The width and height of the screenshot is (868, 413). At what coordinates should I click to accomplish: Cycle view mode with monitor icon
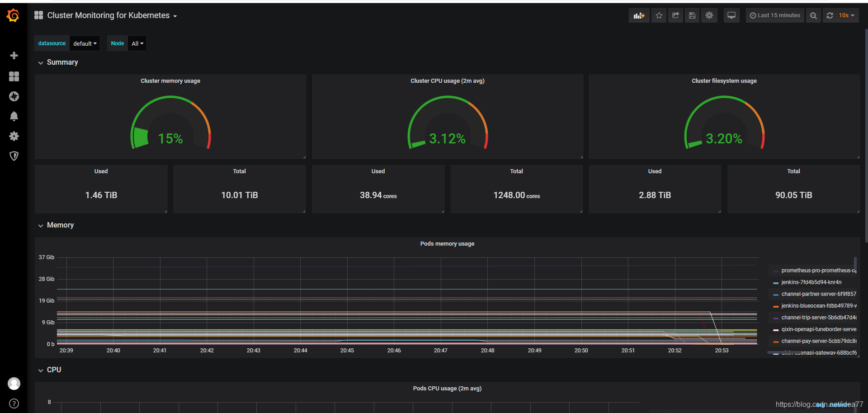click(731, 15)
